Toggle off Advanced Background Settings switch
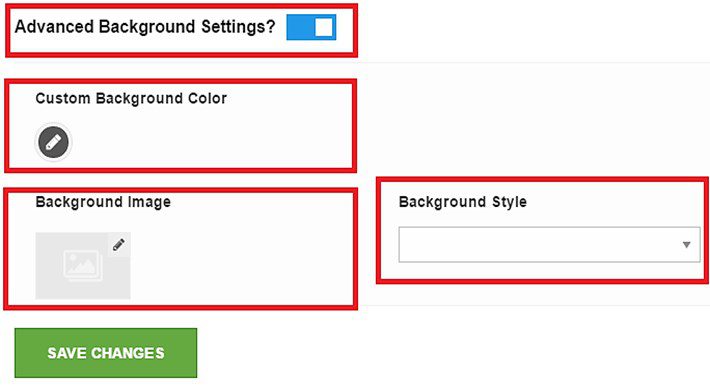Image resolution: width=710 pixels, height=390 pixels. pos(311,27)
